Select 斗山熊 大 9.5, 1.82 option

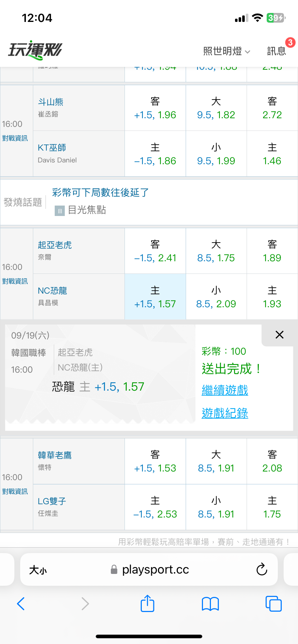[x=216, y=108]
